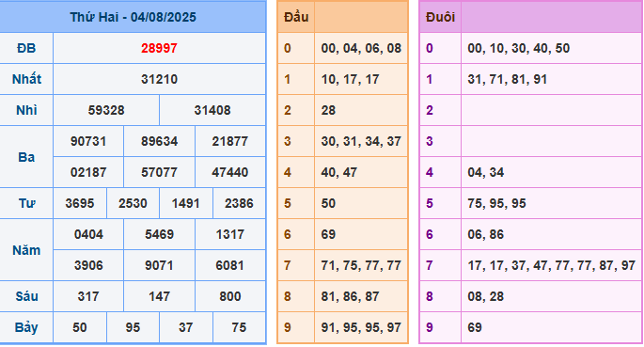Image resolution: width=644 pixels, height=347 pixels.
Task: Click the Tư row label
Action: click(x=26, y=204)
